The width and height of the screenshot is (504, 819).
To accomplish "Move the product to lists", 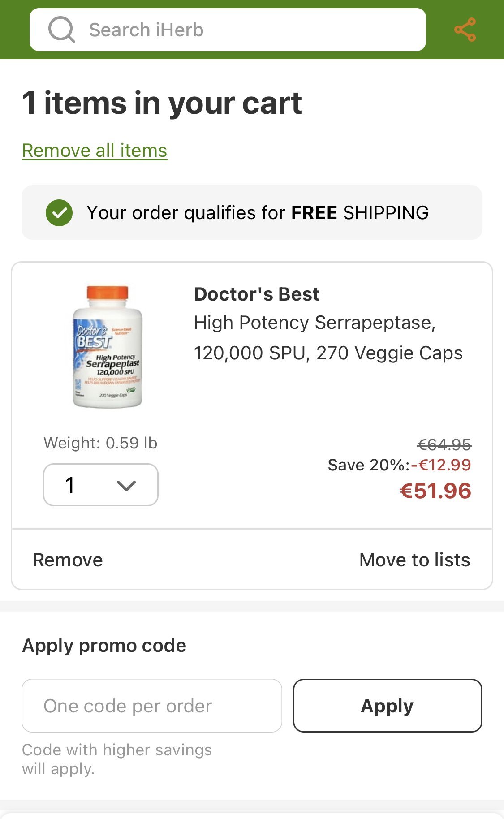I will point(414,560).
